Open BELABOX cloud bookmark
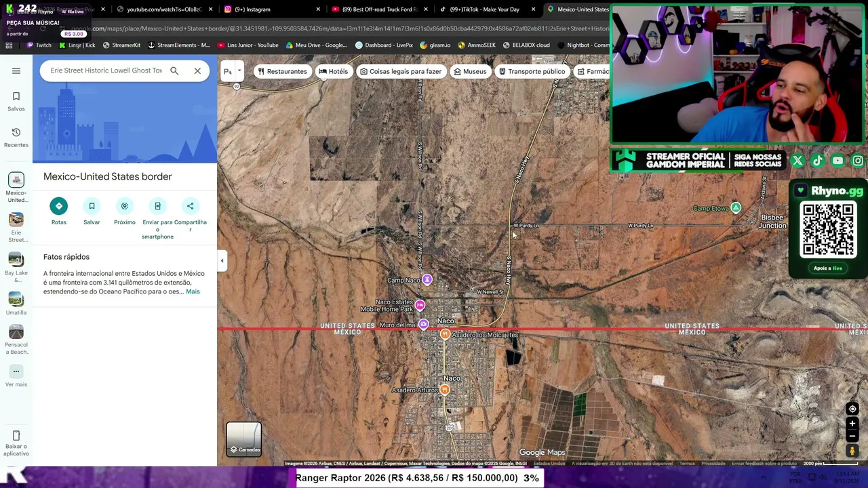Image resolution: width=868 pixels, height=488 pixels. pos(526,45)
